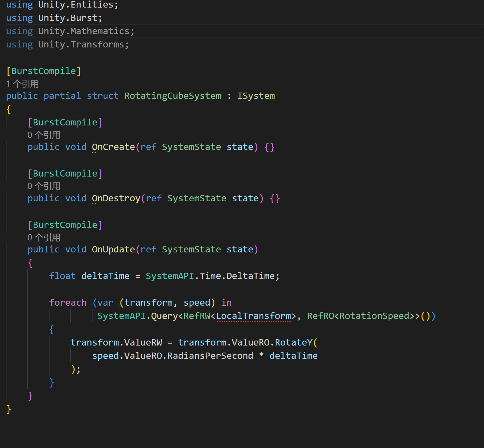
Task: Click 'ValueRW' in the assignment line
Action: (x=143, y=342)
